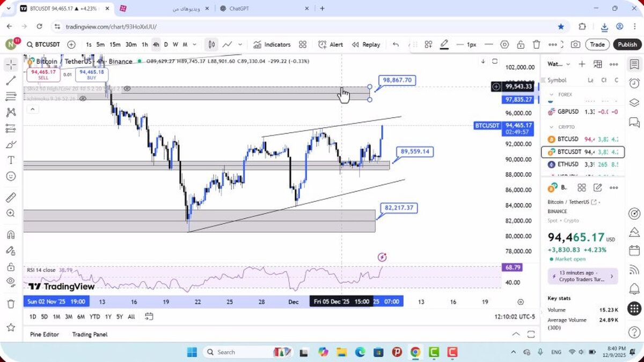Viewport: 644px width, 362px height.
Task: Select the crosshair cursor tool
Action: point(11,65)
